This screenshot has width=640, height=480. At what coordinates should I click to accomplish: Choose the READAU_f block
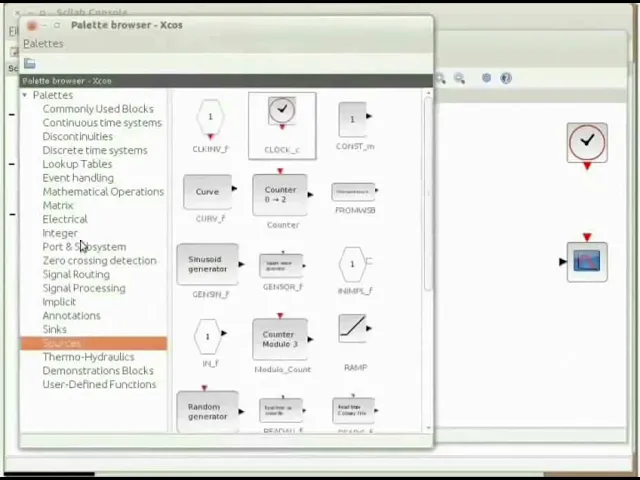[x=282, y=410]
